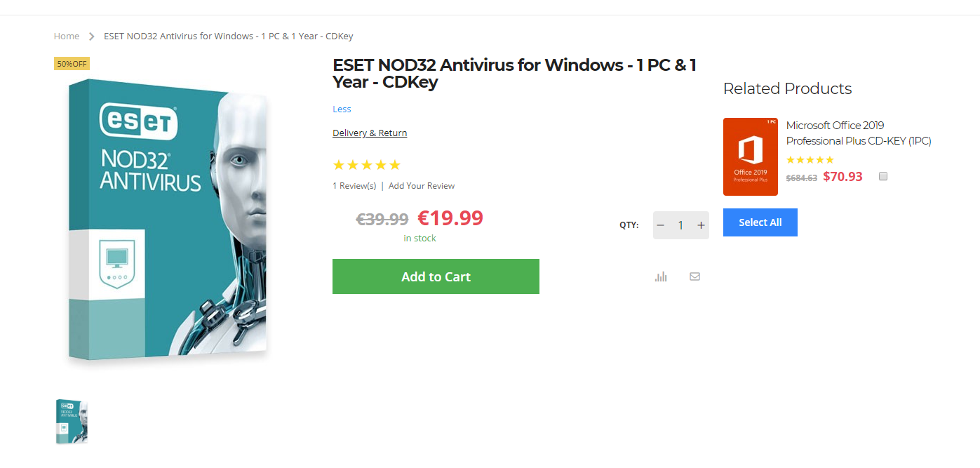Click the green Add to Cart button
The height and width of the screenshot is (468, 980).
coord(436,276)
